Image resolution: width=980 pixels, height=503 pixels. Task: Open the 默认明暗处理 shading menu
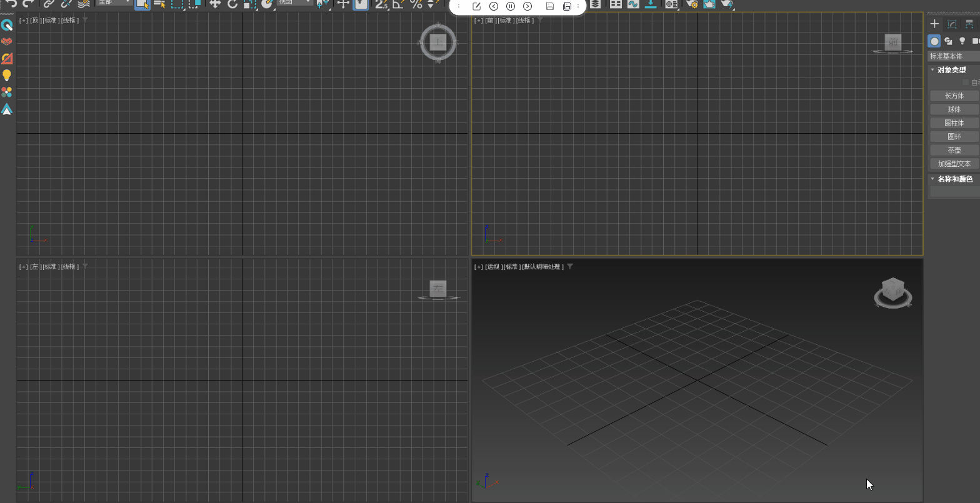coord(543,267)
